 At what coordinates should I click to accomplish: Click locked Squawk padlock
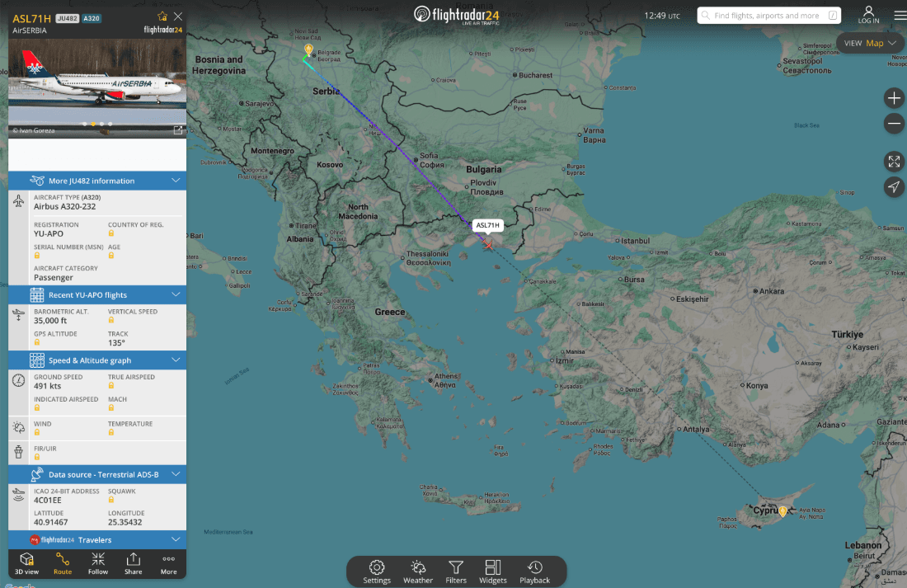pyautogui.click(x=111, y=500)
